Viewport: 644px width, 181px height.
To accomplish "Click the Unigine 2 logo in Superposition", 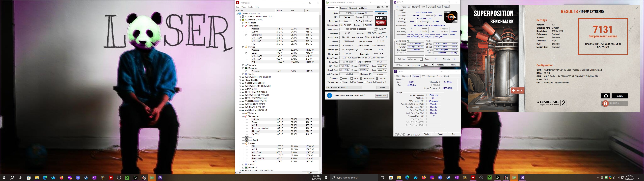I will click(551, 103).
